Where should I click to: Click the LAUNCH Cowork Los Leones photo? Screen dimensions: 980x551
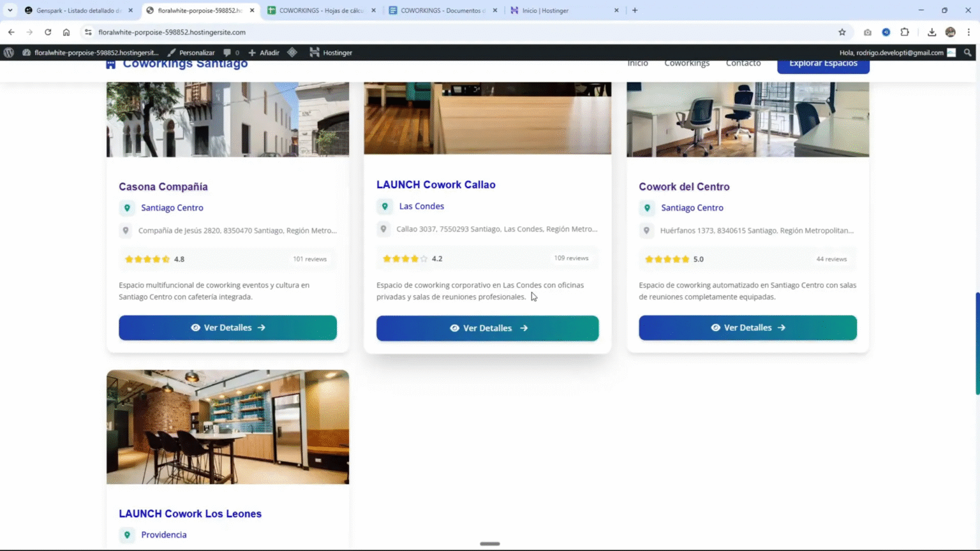[x=228, y=427]
